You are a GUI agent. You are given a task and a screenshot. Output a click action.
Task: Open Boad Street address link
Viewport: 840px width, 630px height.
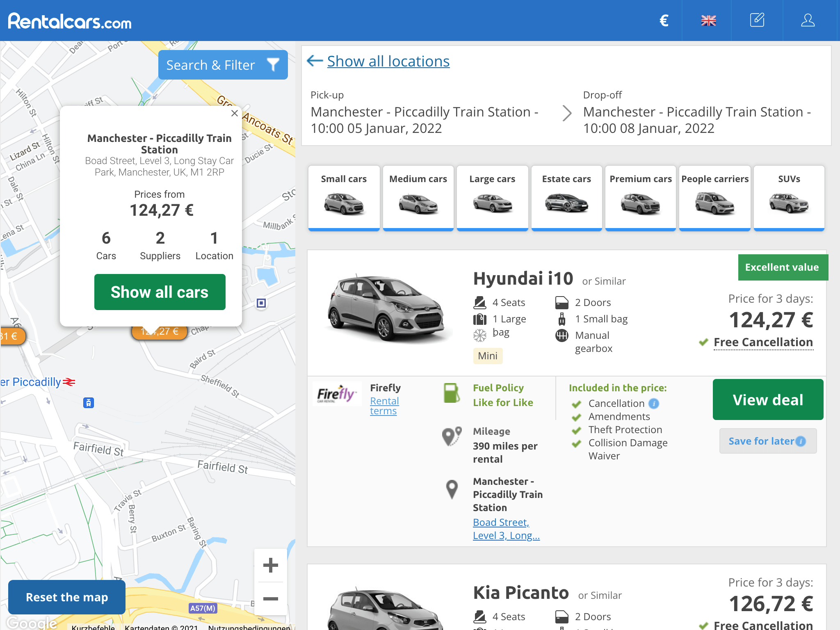click(x=506, y=529)
